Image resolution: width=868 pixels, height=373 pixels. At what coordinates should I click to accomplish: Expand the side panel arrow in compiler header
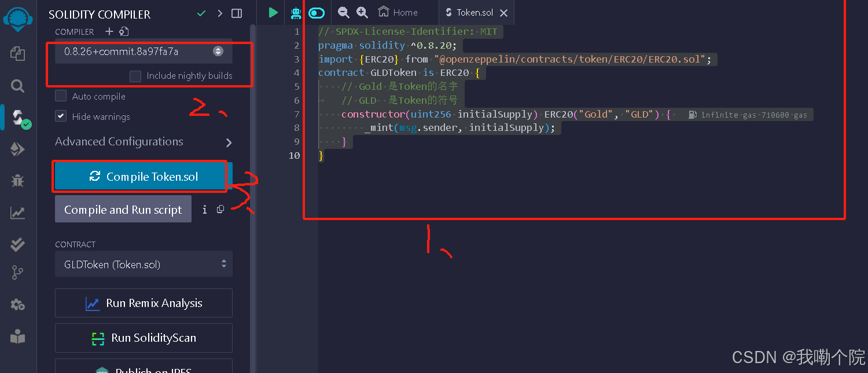[219, 13]
